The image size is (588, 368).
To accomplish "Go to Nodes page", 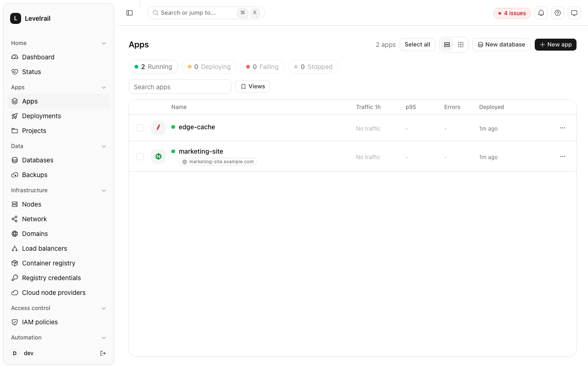I will point(59,204).
